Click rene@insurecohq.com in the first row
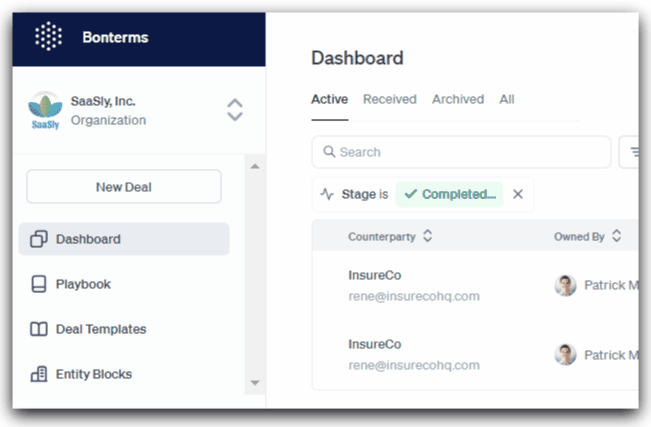Viewport: 651px width, 427px height. [x=414, y=296]
